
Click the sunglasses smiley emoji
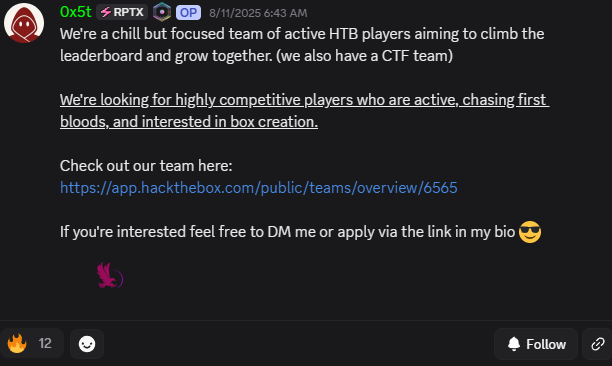pyautogui.click(x=530, y=232)
